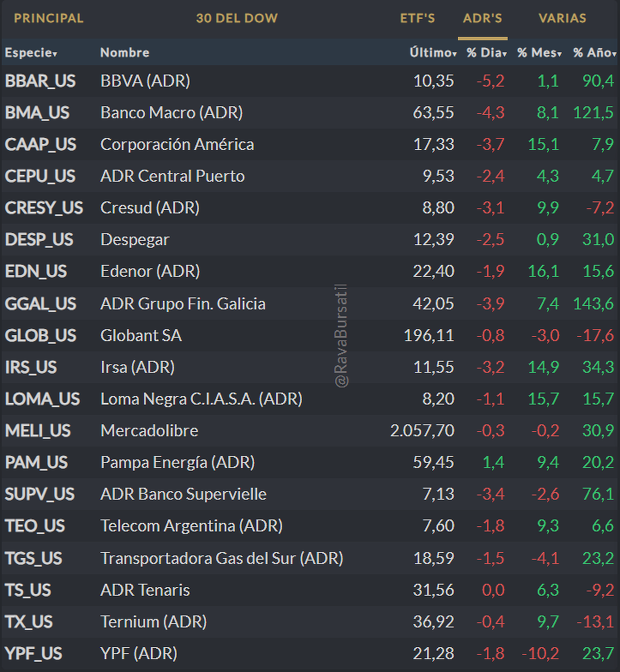The width and height of the screenshot is (620, 672).
Task: Open the 30 DEL DOW tab
Action: point(237,18)
